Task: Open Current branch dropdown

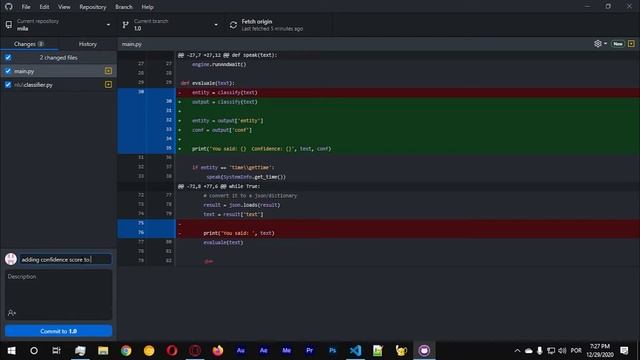Action: click(170, 25)
